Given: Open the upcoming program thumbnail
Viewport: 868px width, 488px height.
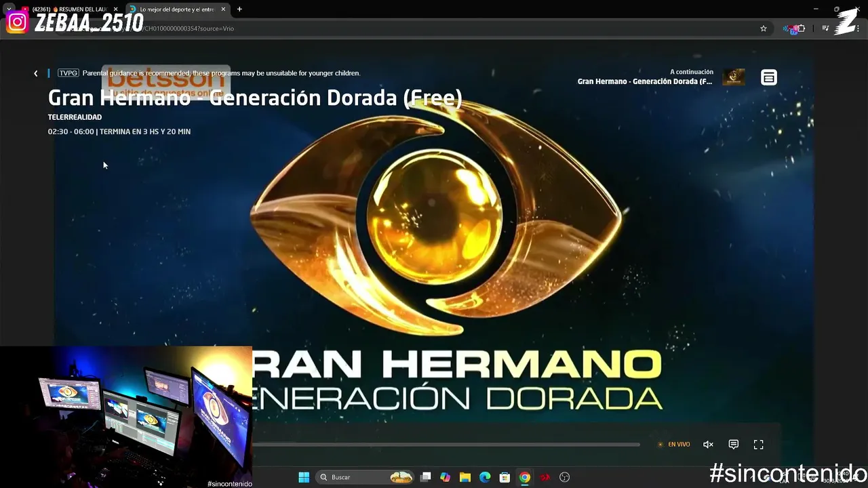Looking at the screenshot, I should (x=734, y=77).
